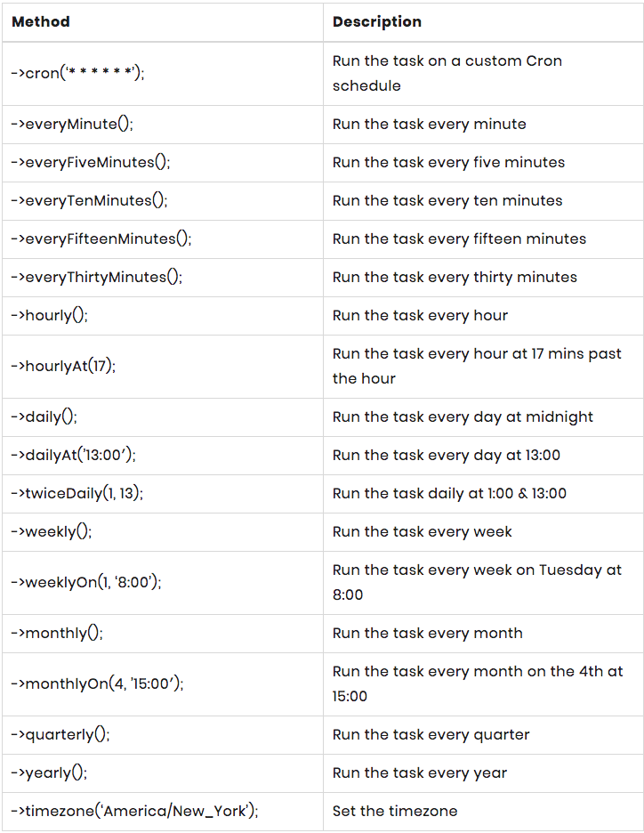Select the ->hourlyAt(17); method text
The width and height of the screenshot is (644, 833).
[x=64, y=367]
